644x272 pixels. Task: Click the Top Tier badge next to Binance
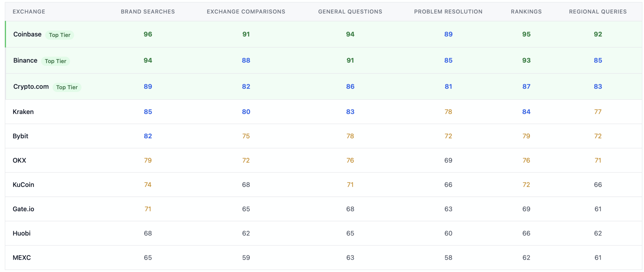click(55, 61)
